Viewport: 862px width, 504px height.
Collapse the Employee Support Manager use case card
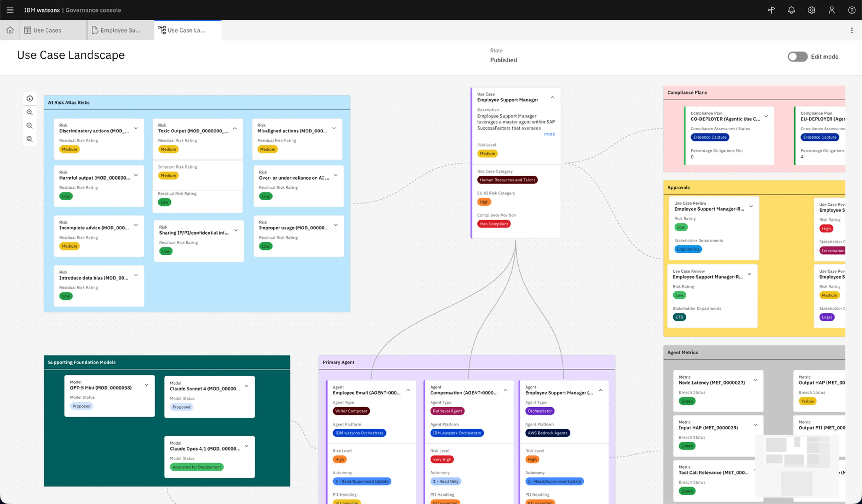coord(552,97)
